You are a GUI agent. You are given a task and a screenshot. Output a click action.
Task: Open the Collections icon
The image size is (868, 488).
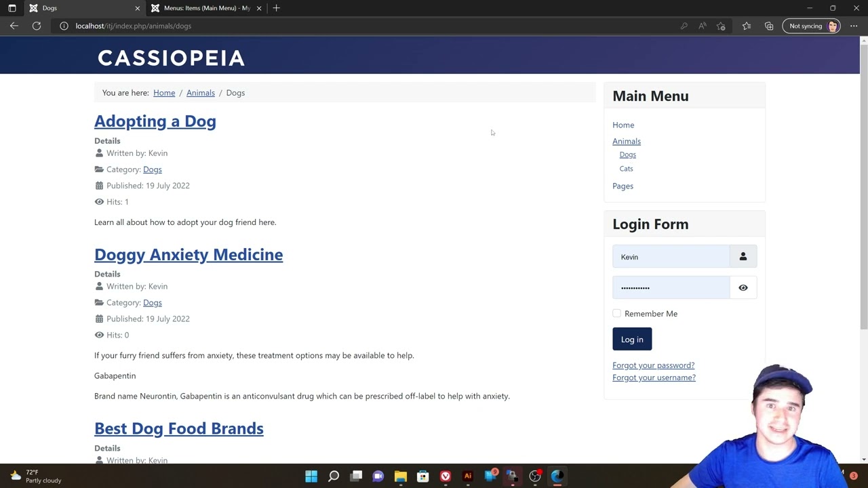coord(769,26)
